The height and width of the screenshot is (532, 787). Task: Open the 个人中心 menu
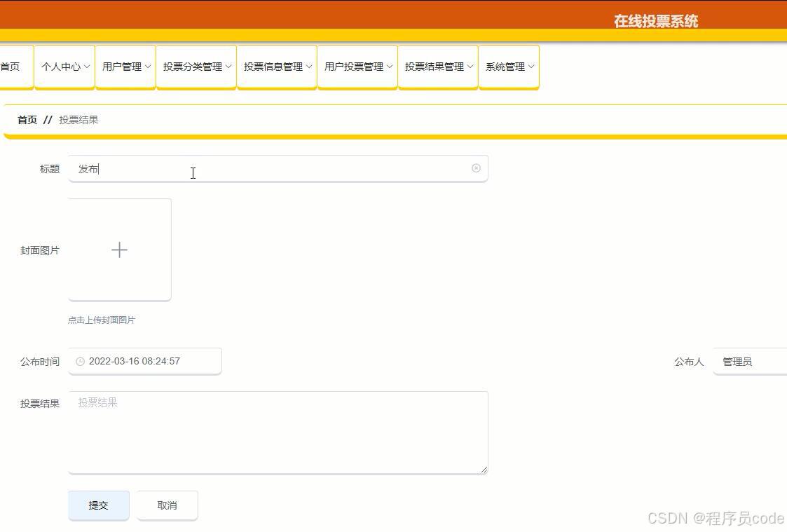[64, 67]
